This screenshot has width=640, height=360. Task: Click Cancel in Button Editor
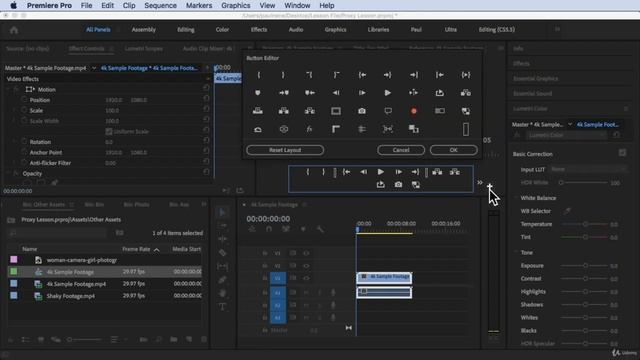(x=401, y=150)
